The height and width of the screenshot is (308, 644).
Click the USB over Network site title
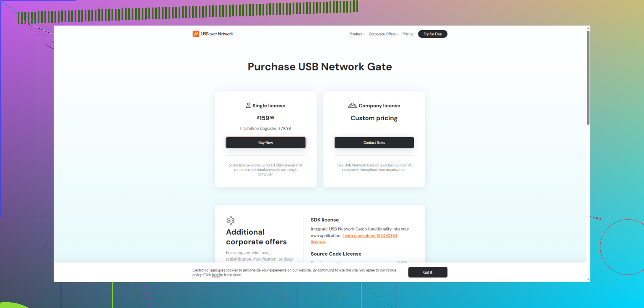pyautogui.click(x=217, y=34)
